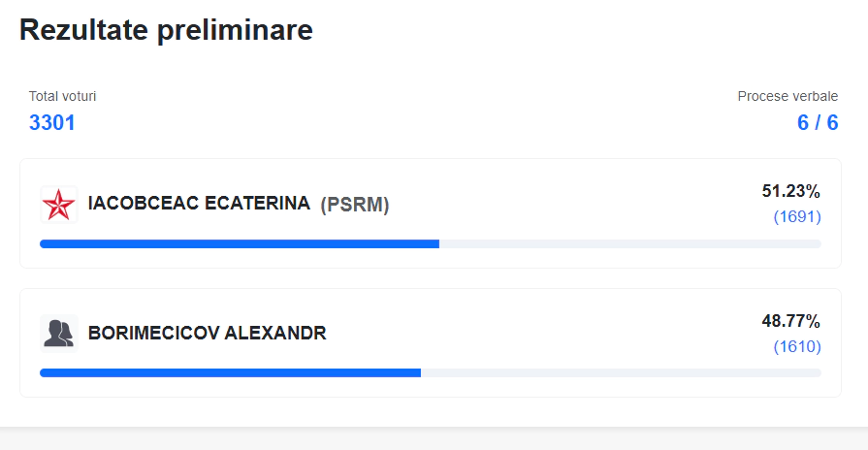Select candidate name IACOBCEAC ECATERINA
Screen dimensions: 868x450
pyautogui.click(x=199, y=203)
